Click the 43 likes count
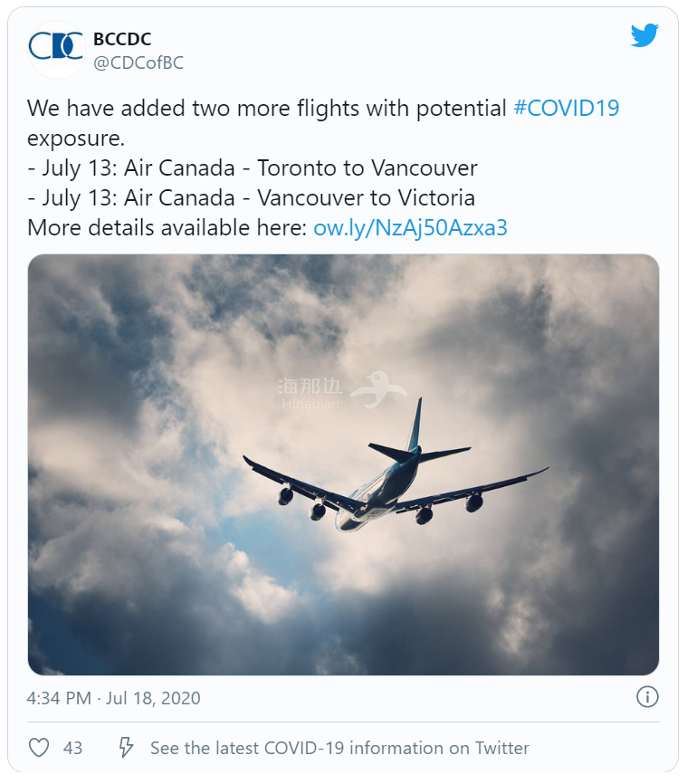The height and width of the screenshot is (784, 687). [72, 748]
